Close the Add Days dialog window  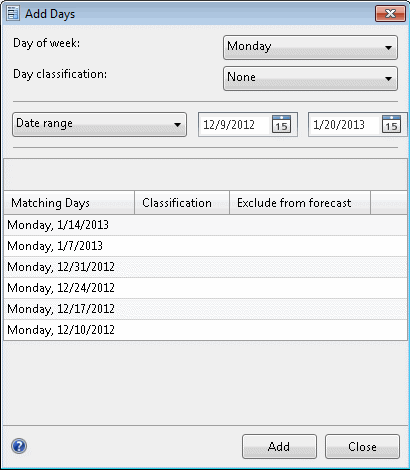tap(390, 14)
